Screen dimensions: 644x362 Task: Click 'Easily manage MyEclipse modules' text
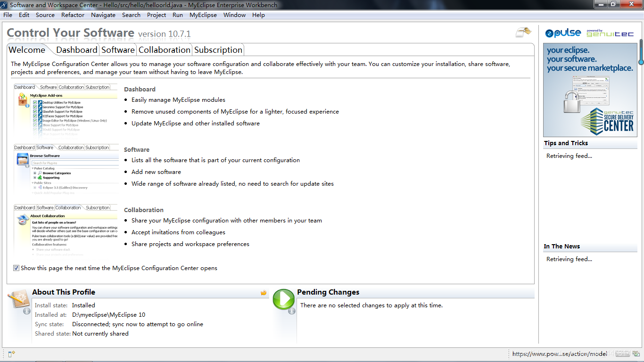178,99
